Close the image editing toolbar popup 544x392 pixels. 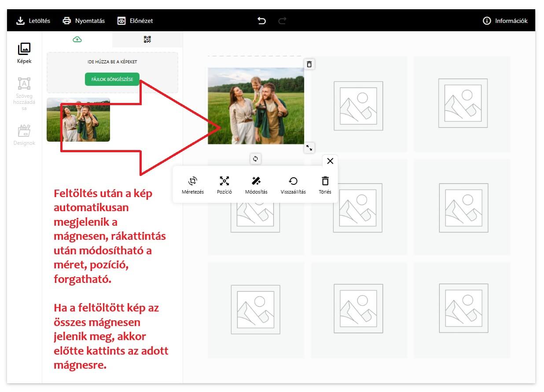(x=330, y=161)
